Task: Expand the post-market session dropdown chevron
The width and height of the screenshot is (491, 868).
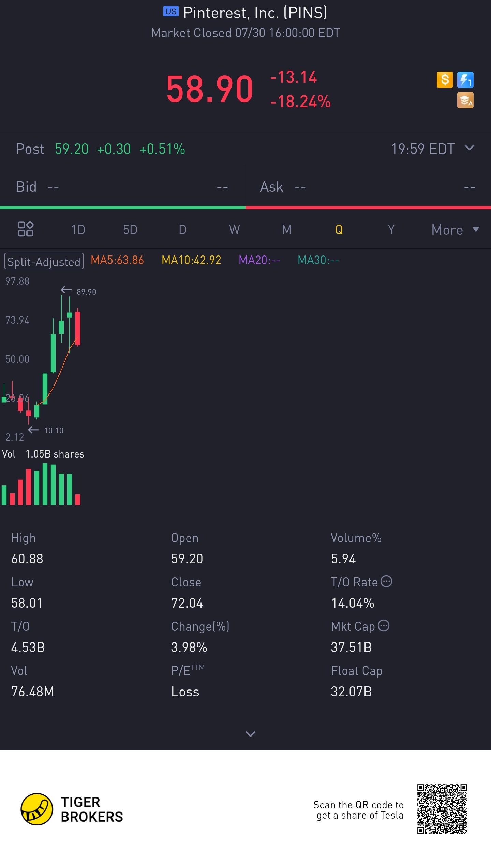Action: [x=470, y=148]
